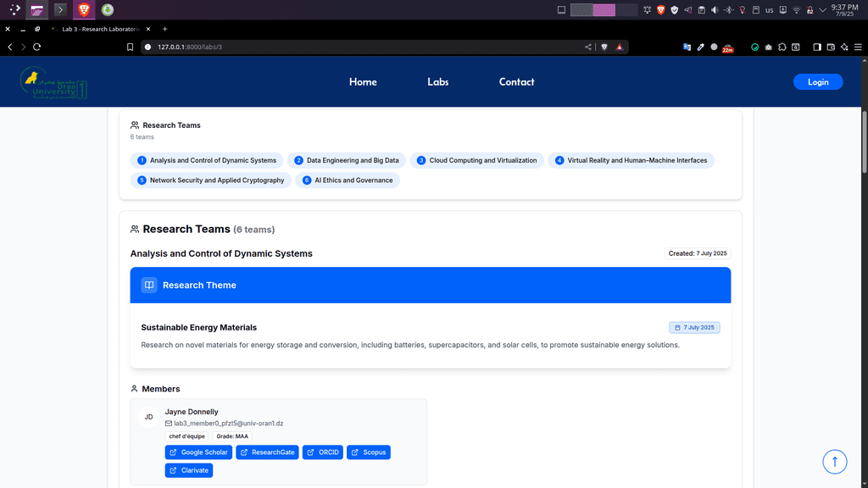Screen dimensions: 868x488
Task: Reload the page
Action: point(36,47)
